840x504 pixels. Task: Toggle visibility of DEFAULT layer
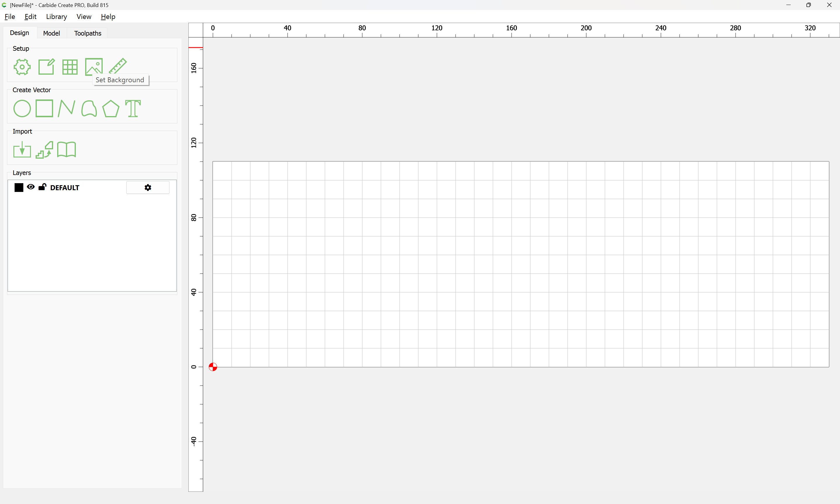click(31, 187)
